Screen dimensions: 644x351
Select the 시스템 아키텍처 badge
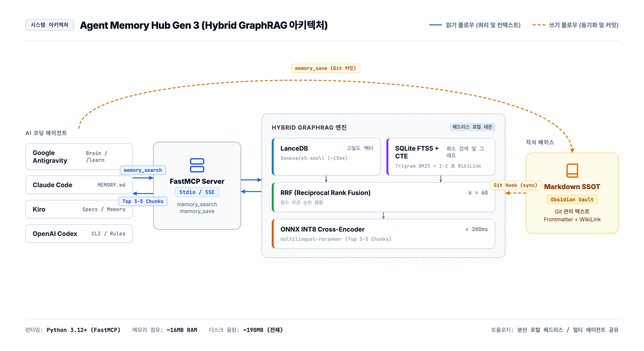pos(50,25)
